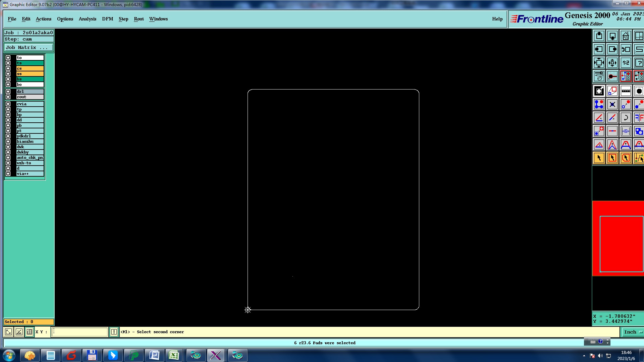Click the X Y coordinate input field

point(80,332)
